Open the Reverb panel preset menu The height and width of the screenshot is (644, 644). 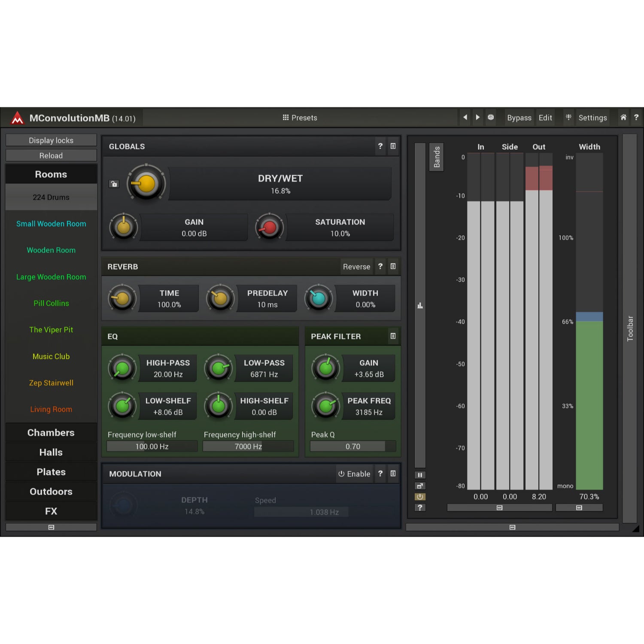click(x=393, y=266)
